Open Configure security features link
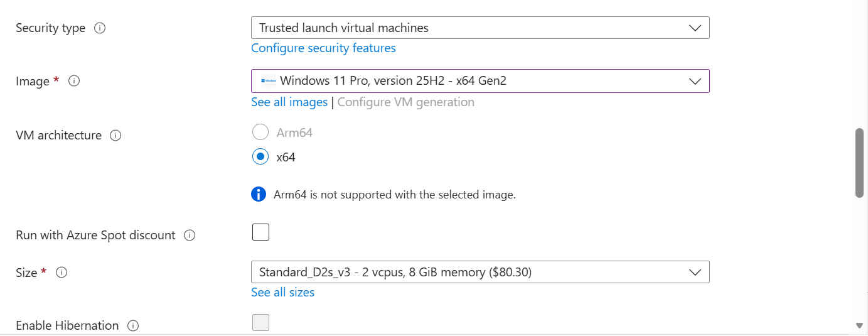This screenshot has height=336, width=868. pos(323,48)
